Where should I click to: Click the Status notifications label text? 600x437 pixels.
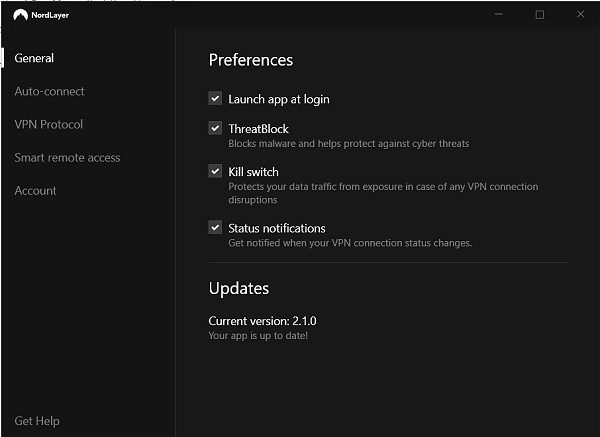coord(276,228)
